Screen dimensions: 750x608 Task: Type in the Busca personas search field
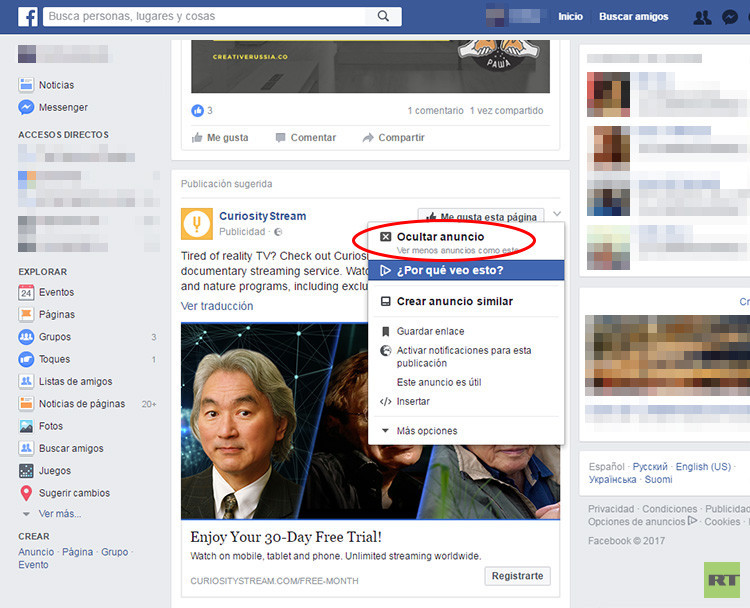pyautogui.click(x=205, y=17)
